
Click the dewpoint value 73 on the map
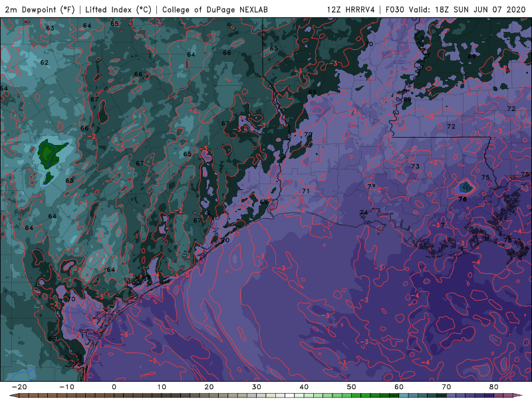(415, 166)
